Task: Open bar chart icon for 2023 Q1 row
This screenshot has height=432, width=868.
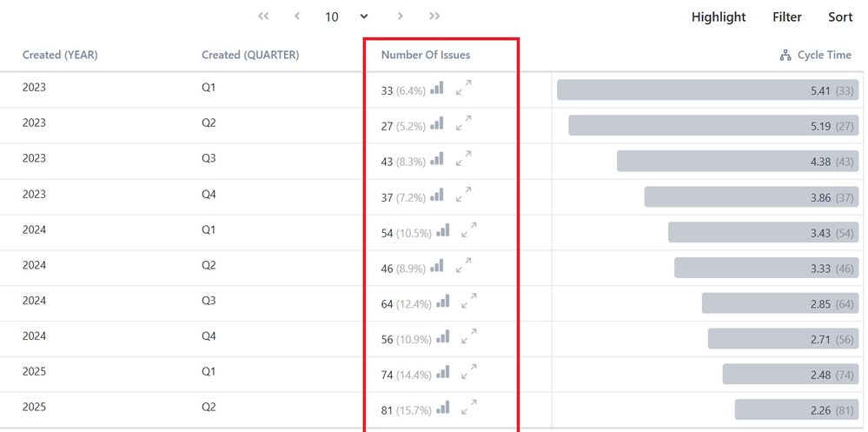Action: click(x=437, y=88)
